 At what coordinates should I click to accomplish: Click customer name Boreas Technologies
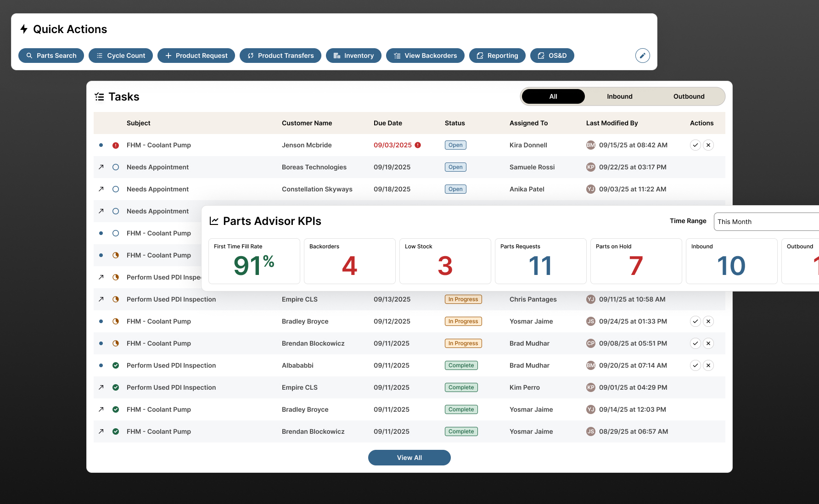pos(314,167)
